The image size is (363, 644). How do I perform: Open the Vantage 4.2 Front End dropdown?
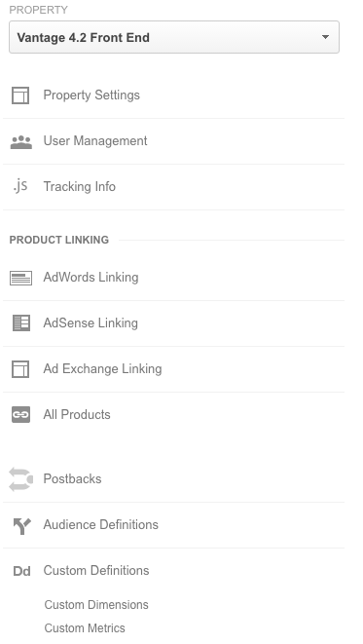click(x=174, y=37)
